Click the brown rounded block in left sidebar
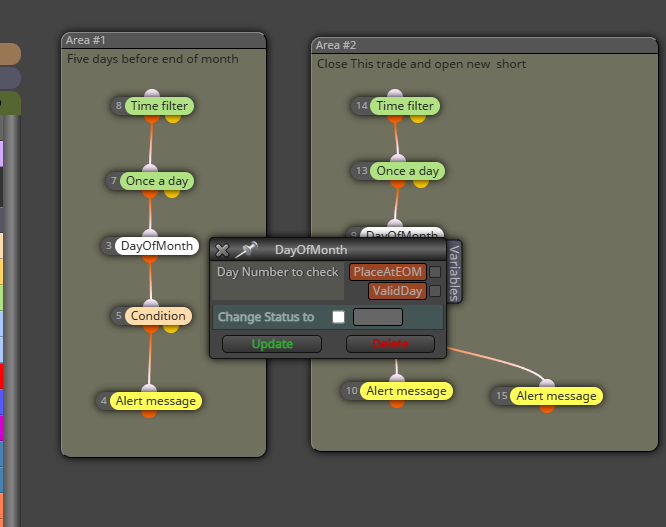Image resolution: width=666 pixels, height=527 pixels. click(x=10, y=54)
